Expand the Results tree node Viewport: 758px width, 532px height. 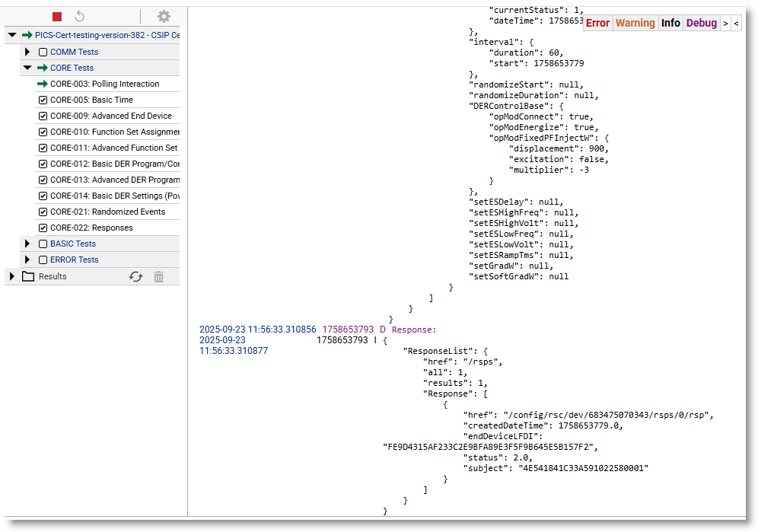11,276
